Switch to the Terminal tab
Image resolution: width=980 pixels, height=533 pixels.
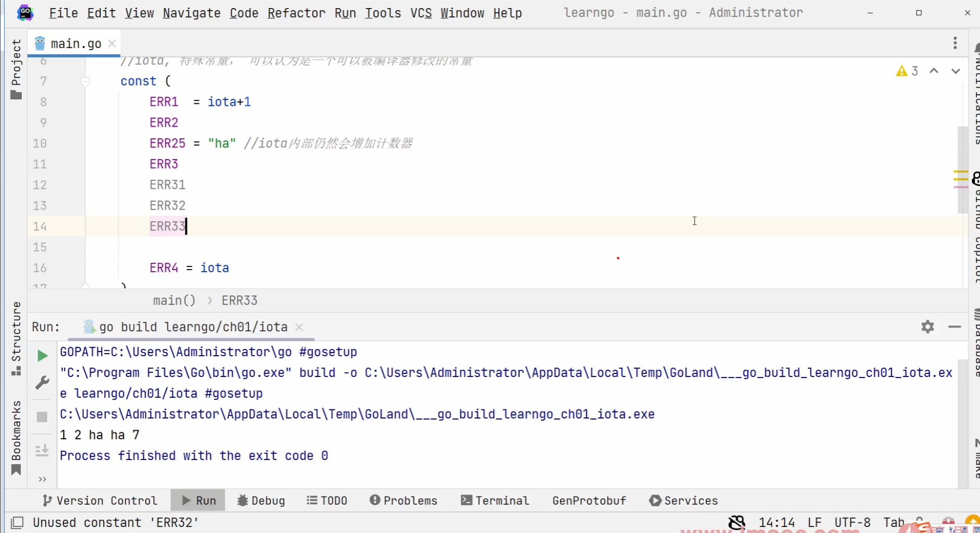[495, 501]
